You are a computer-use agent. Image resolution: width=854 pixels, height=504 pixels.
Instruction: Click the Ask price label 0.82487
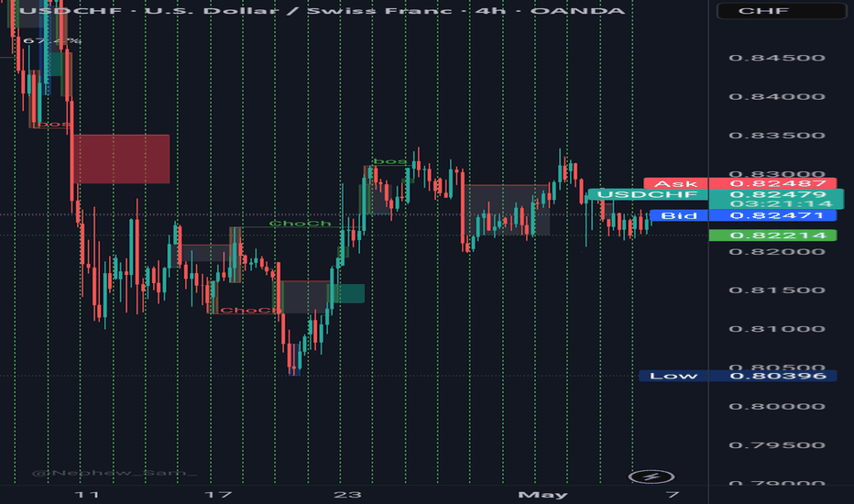(772, 183)
